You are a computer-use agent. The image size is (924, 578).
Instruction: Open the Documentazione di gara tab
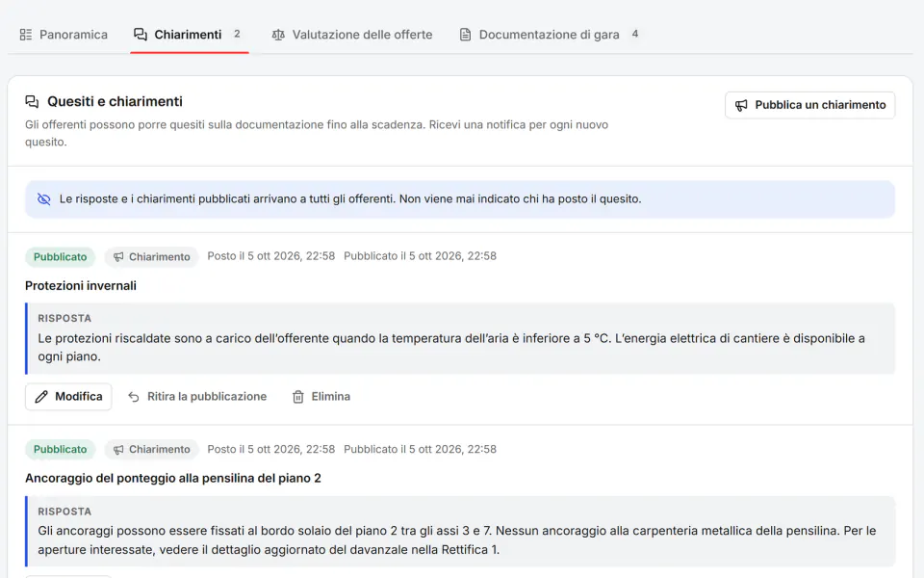pyautogui.click(x=549, y=35)
